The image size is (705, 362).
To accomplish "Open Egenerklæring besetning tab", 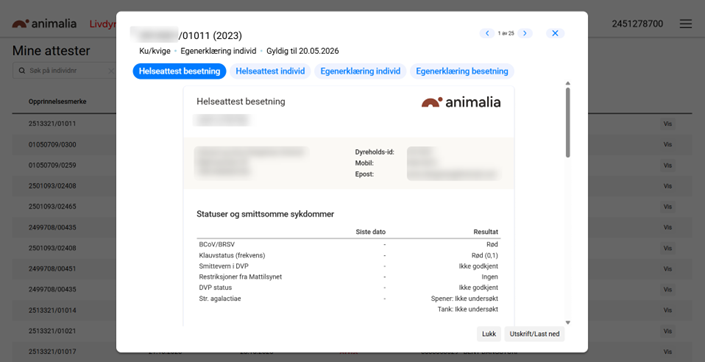I will [462, 71].
